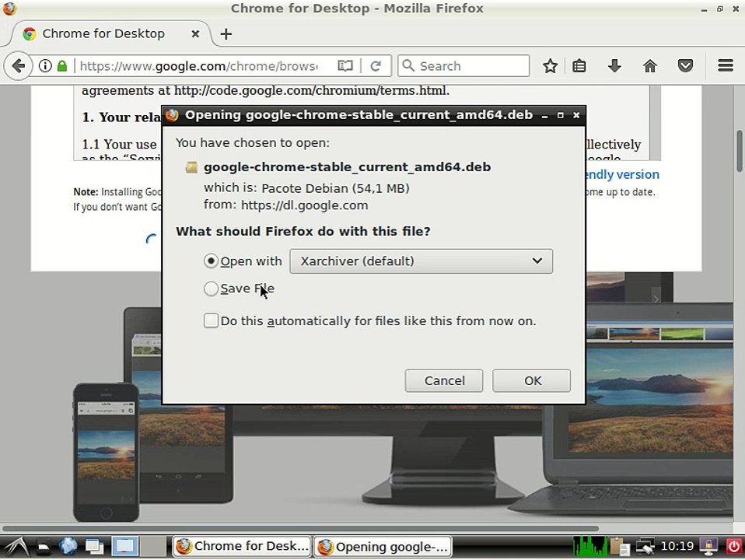
Task: Go to Firefox home page icon
Action: [x=649, y=65]
